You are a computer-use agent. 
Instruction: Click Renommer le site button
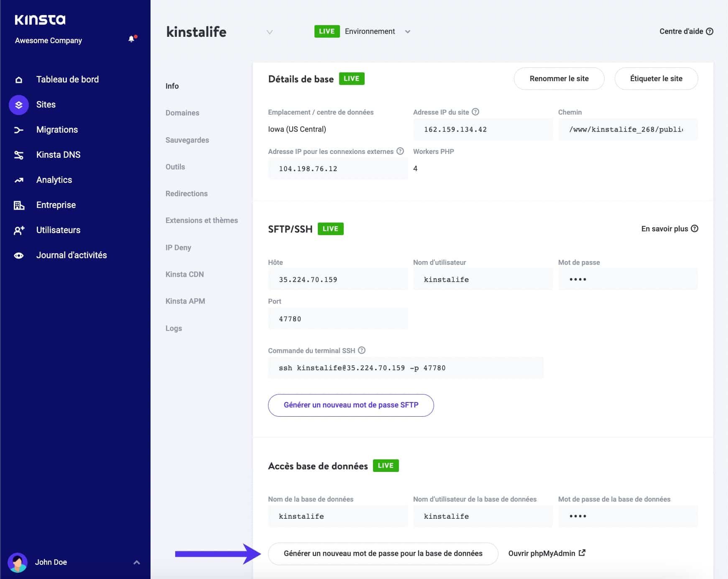tap(559, 79)
